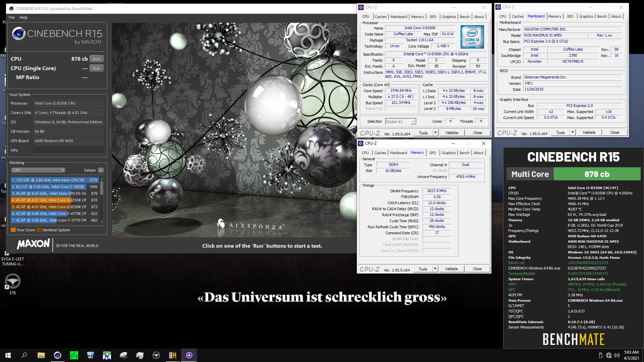The height and width of the screenshot is (362, 644).
Task: Click the orange Your Score swatch
Action: point(13,230)
